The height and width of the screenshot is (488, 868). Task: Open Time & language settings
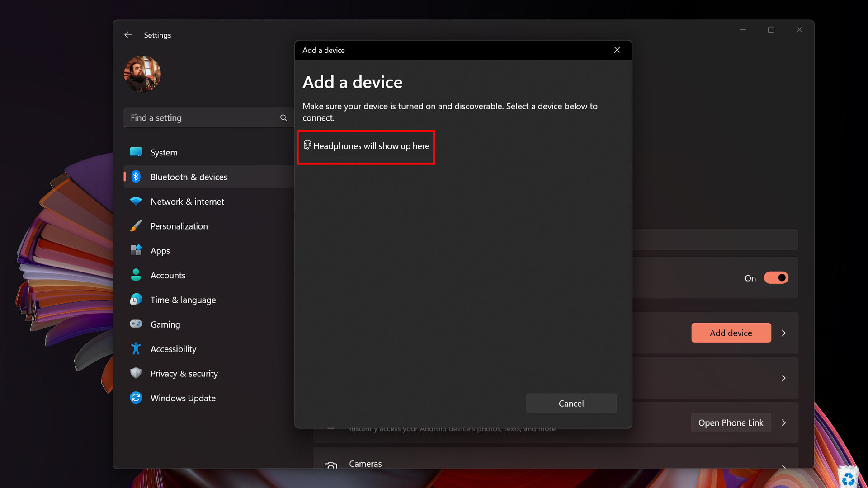183,300
